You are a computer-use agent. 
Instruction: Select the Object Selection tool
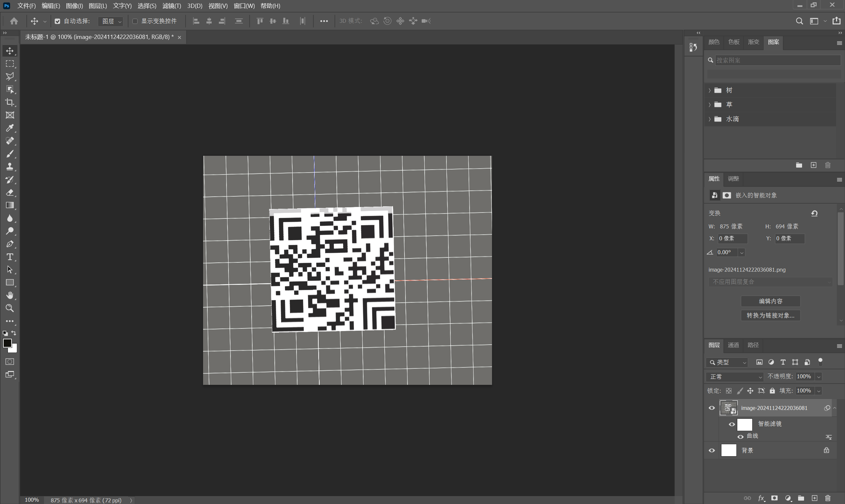click(x=10, y=89)
